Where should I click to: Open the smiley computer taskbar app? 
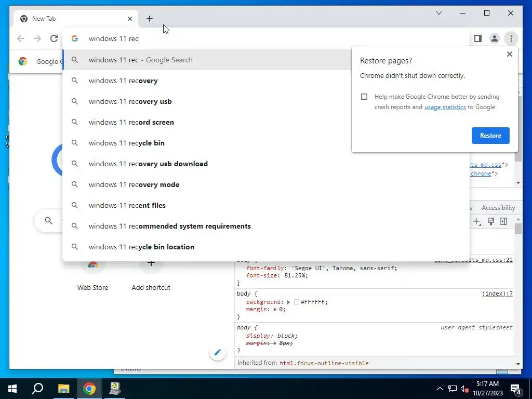click(115, 389)
